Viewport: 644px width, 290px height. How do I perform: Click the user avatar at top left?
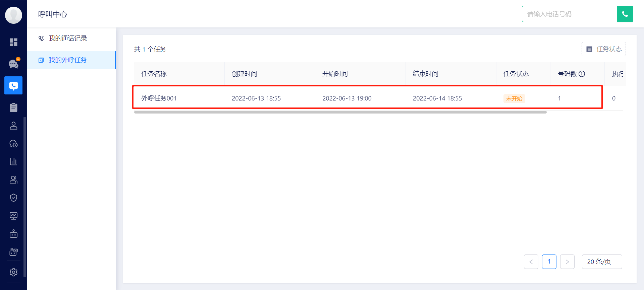(14, 15)
